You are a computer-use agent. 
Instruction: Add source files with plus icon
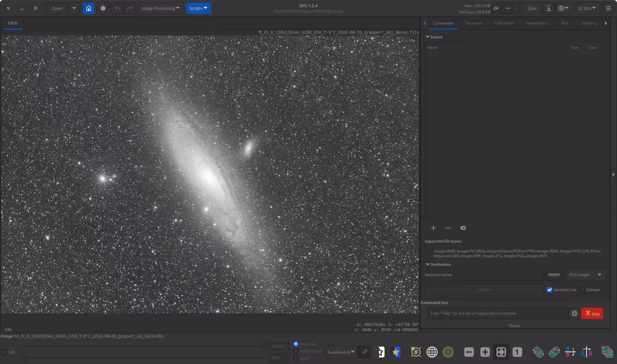[433, 228]
